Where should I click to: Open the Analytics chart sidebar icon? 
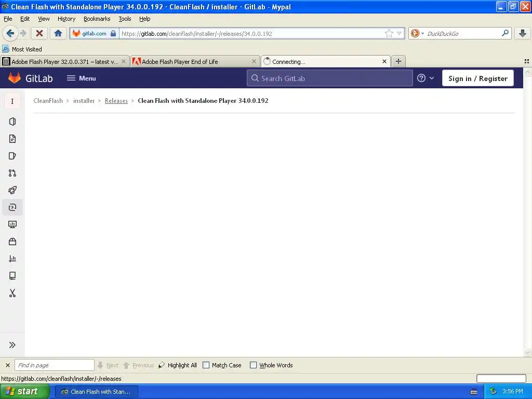tap(12, 259)
